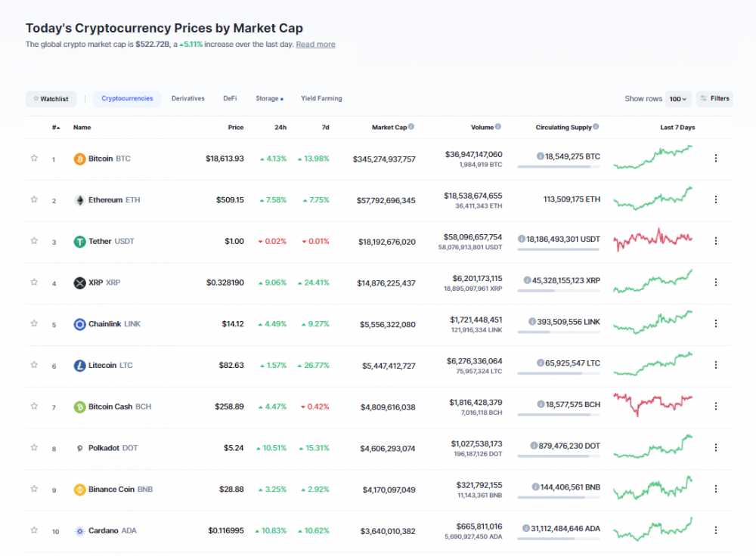The image size is (756, 556).
Task: Star Ethereum to add to watchlist
Action: (34, 199)
